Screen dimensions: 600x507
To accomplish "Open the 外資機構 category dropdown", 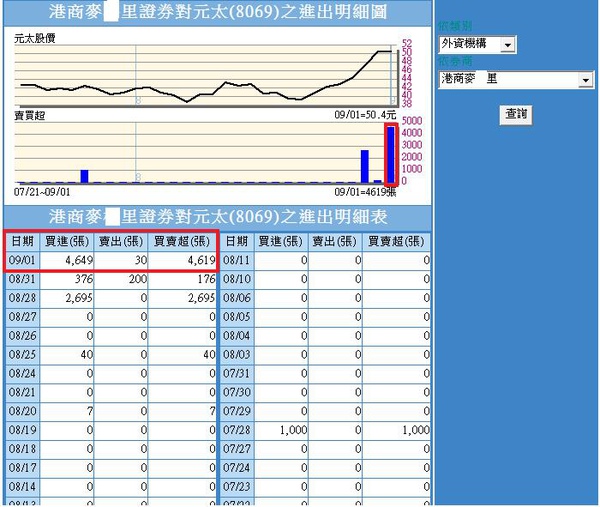I will (477, 44).
